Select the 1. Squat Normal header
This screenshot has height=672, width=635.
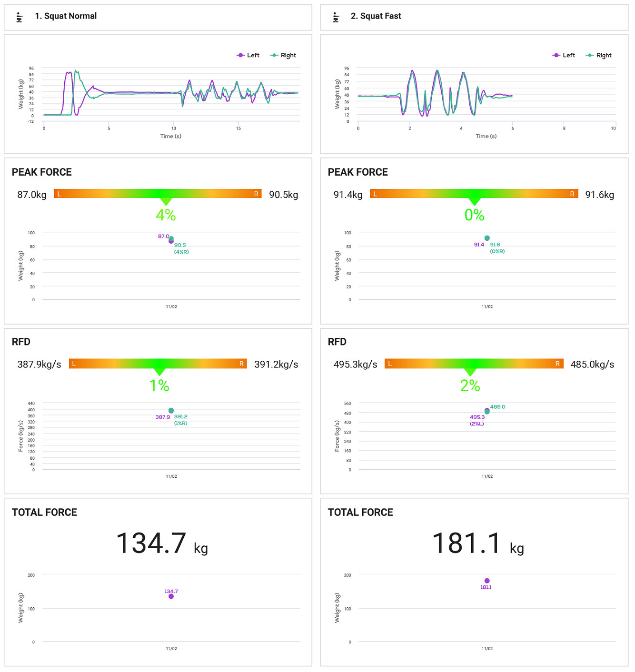(158, 18)
